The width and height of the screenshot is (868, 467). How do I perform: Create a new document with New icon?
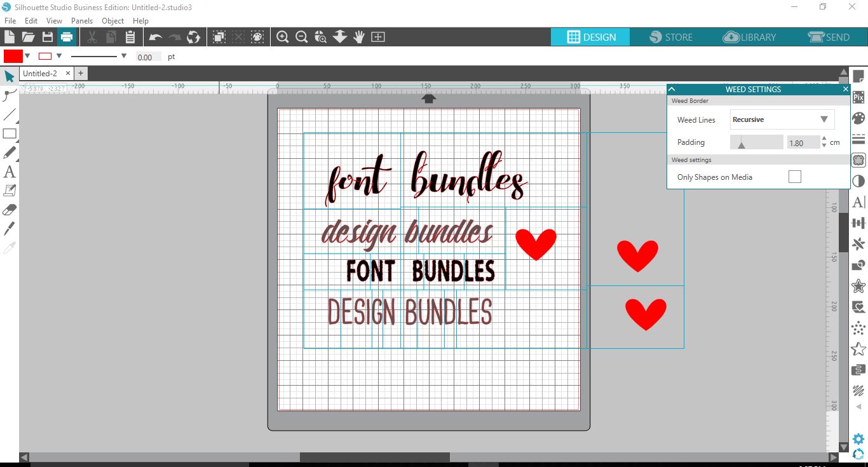pyautogui.click(x=9, y=37)
